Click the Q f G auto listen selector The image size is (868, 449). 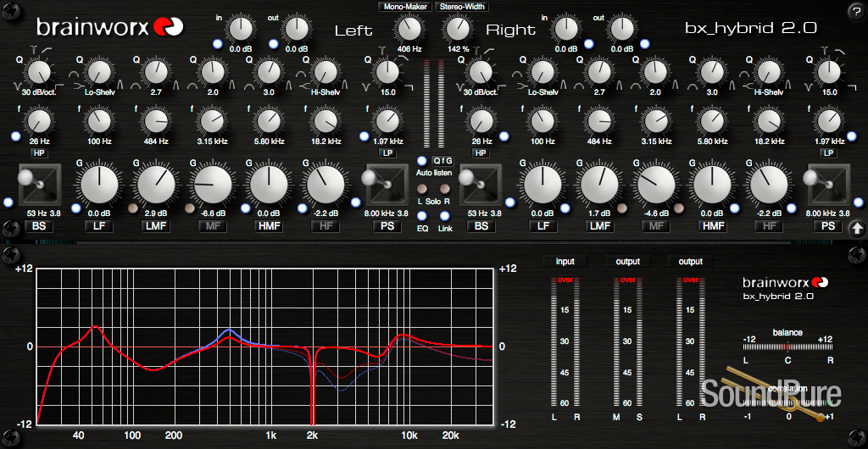pyautogui.click(x=442, y=161)
